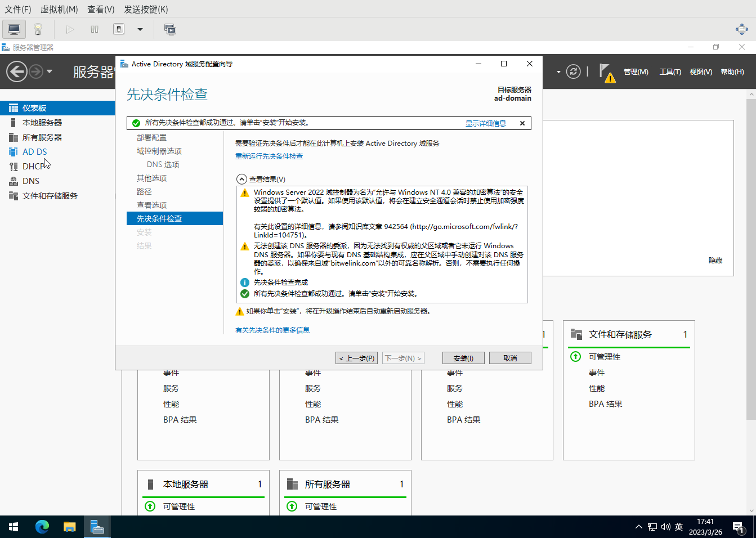Click 可管理性 in 文件和存储服务 tile

605,357
